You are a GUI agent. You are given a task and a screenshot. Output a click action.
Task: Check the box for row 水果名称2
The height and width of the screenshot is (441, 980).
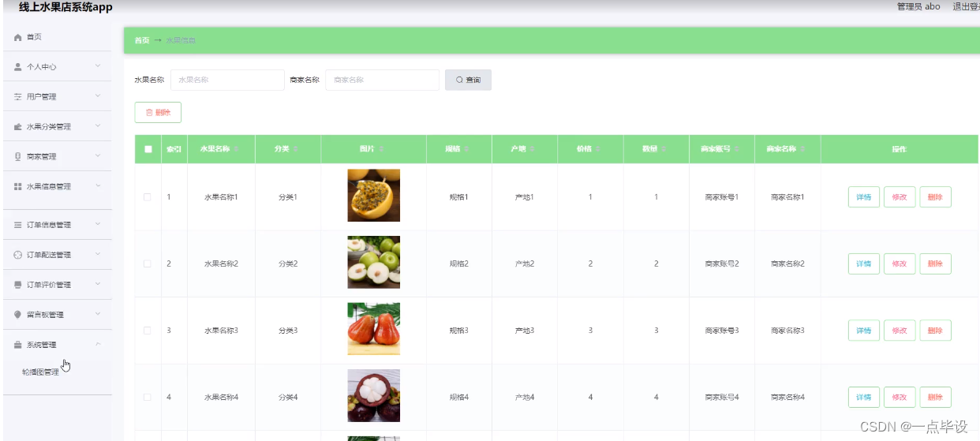click(148, 263)
